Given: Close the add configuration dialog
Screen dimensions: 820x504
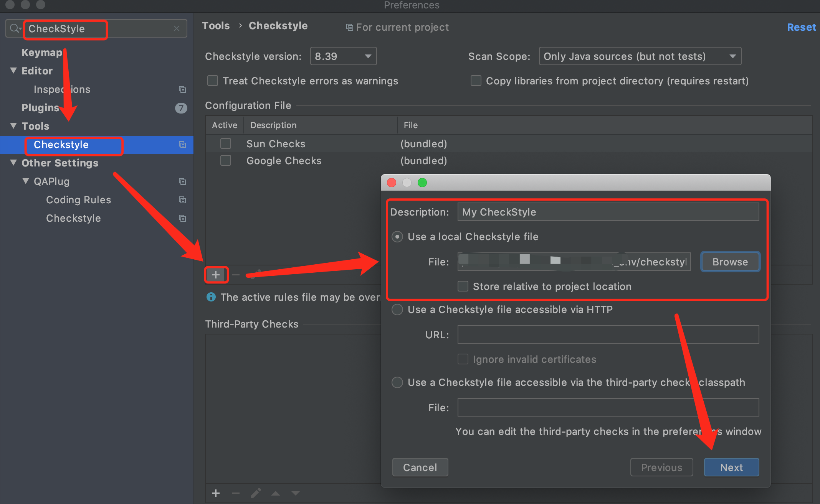Looking at the screenshot, I should [392, 183].
